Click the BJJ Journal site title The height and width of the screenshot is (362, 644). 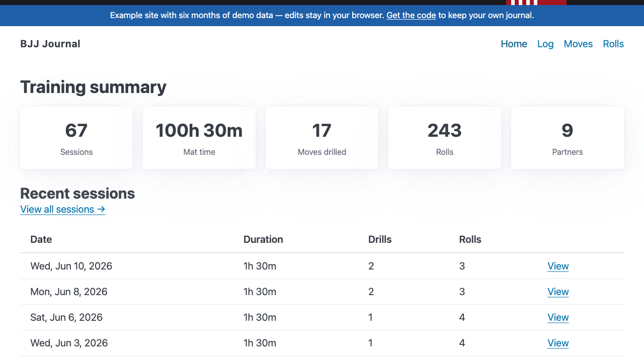tap(50, 44)
